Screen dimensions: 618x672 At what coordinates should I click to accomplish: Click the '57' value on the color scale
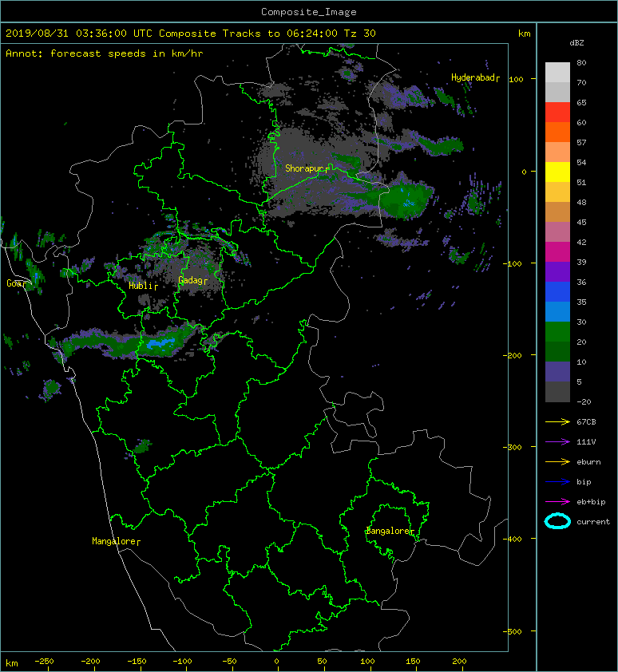(581, 142)
